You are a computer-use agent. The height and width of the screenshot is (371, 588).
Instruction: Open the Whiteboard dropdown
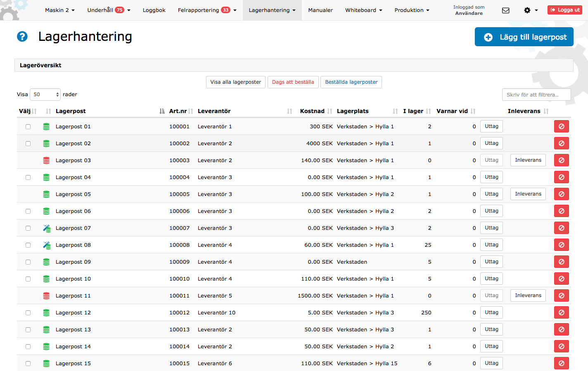tap(364, 10)
